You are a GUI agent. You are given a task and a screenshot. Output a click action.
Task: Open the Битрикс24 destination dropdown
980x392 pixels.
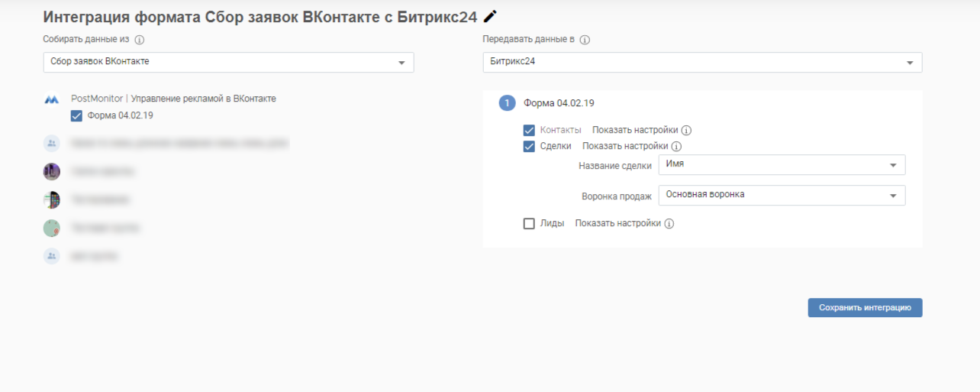click(702, 62)
